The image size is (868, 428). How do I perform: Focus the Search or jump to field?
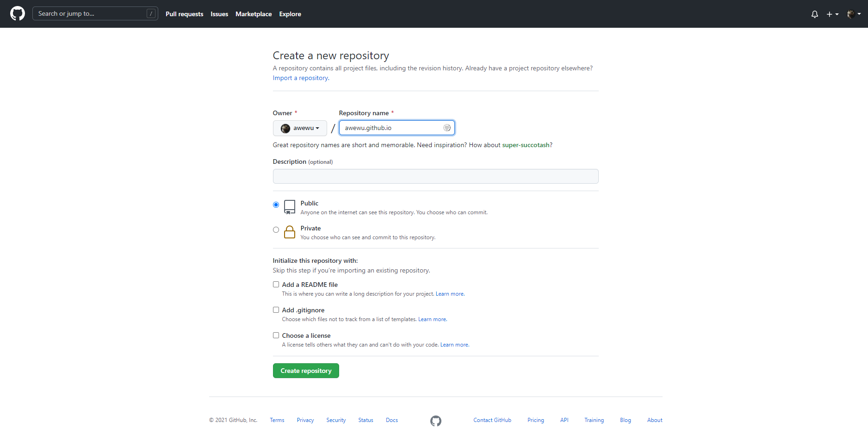(x=95, y=13)
